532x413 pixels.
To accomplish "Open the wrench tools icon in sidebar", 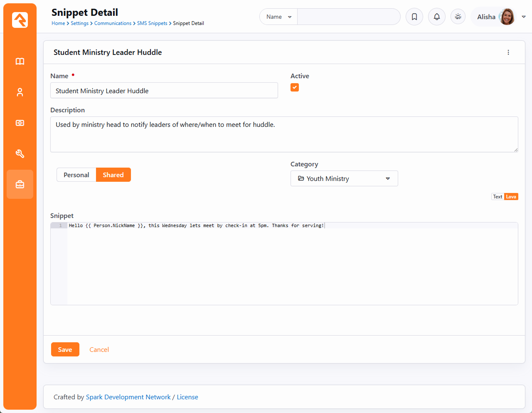I will (x=20, y=154).
